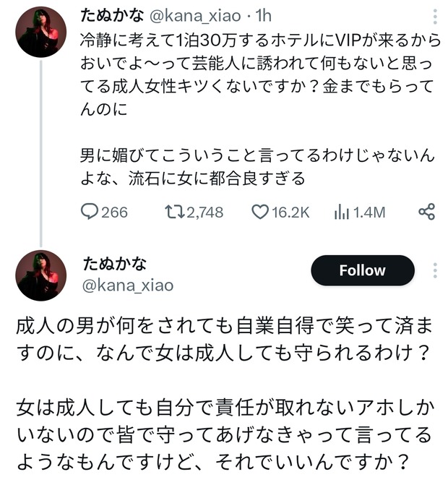Reply to the top tweet via the speech-bubble icon

[x=89, y=212]
